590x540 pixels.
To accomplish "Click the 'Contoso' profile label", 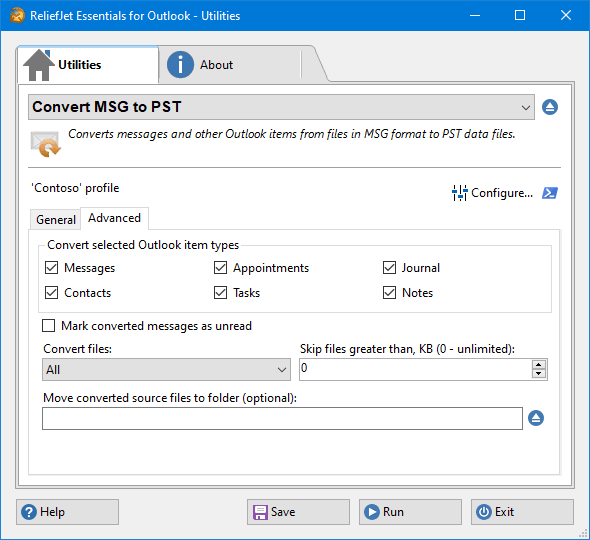I will tap(75, 188).
